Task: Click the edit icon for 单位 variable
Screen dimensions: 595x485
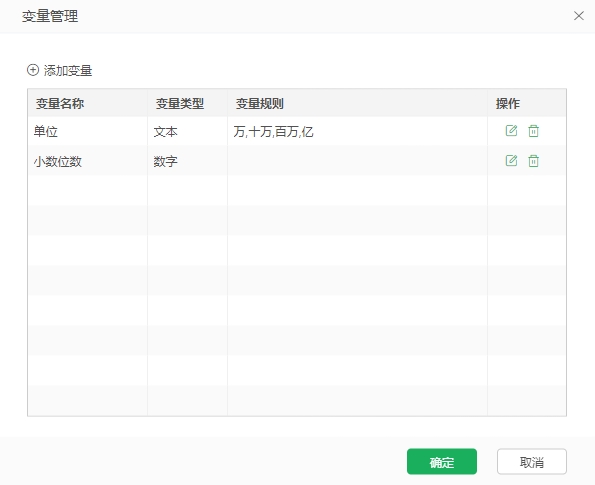Action: 511,131
